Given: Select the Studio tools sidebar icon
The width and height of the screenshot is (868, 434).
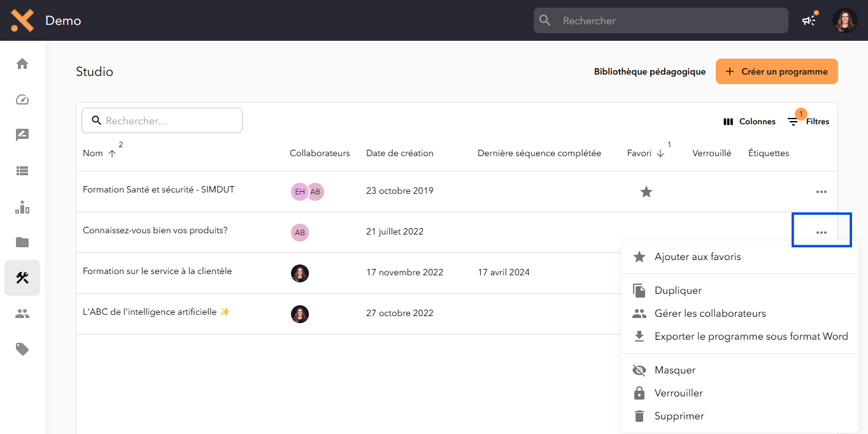Looking at the screenshot, I should (22, 278).
